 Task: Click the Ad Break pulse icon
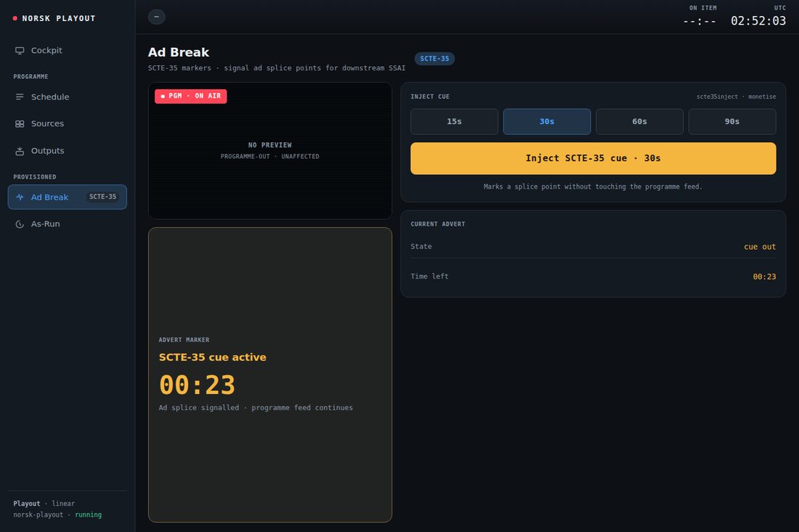pyautogui.click(x=20, y=197)
